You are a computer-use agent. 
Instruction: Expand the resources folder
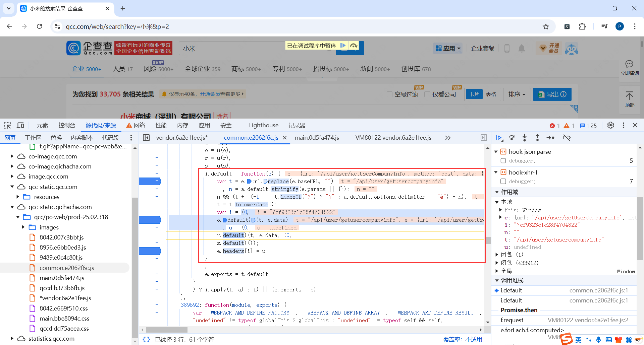(18, 197)
